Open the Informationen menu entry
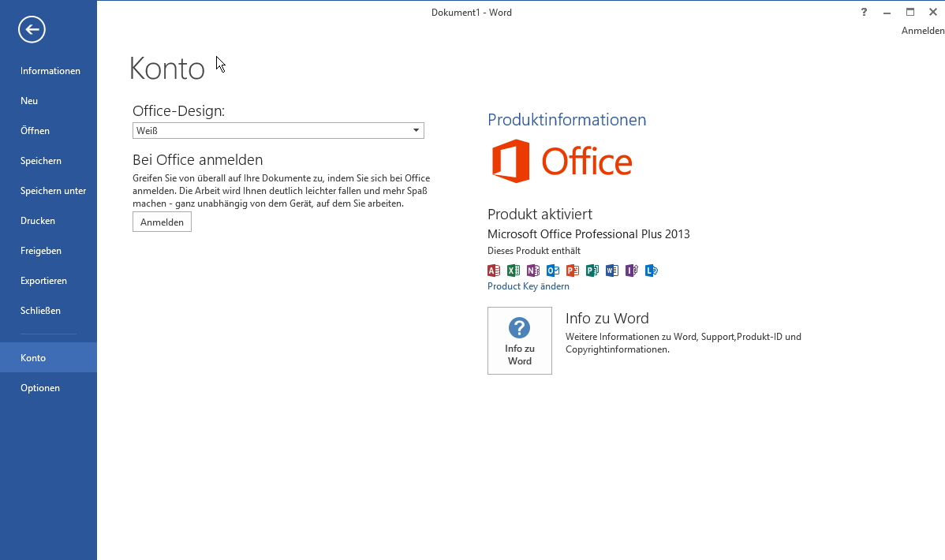 50,71
